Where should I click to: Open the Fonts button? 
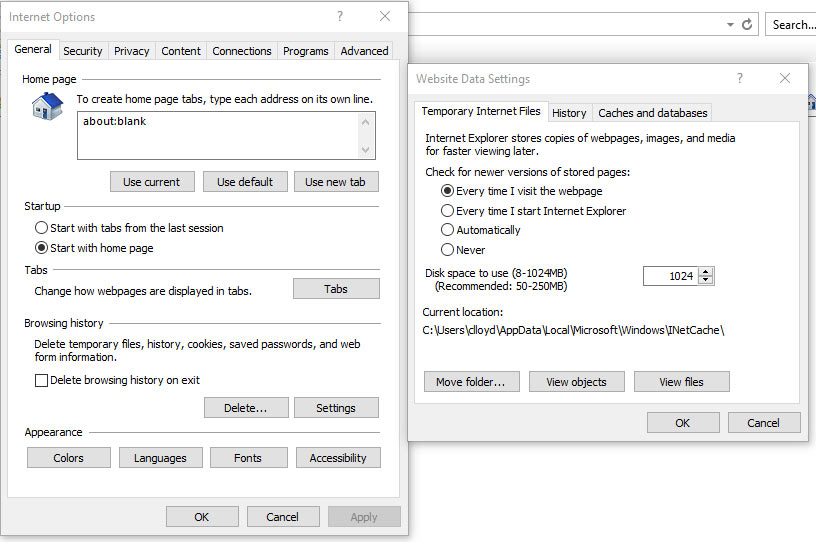(x=248, y=458)
